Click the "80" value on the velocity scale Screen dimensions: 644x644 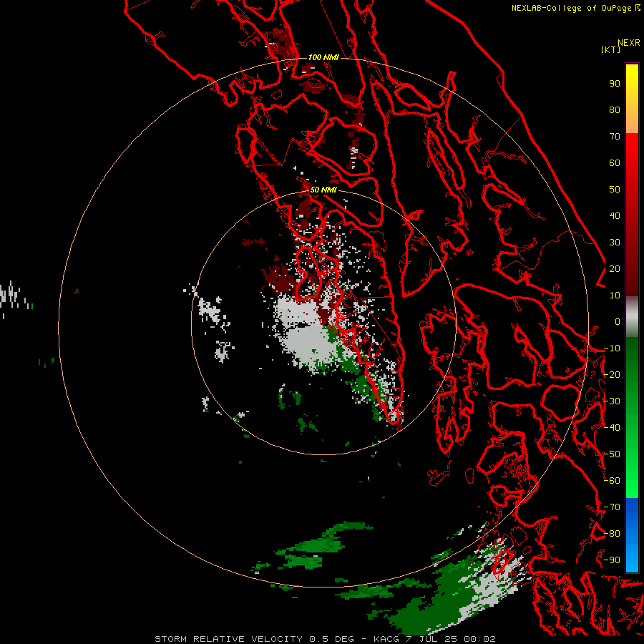pos(615,109)
